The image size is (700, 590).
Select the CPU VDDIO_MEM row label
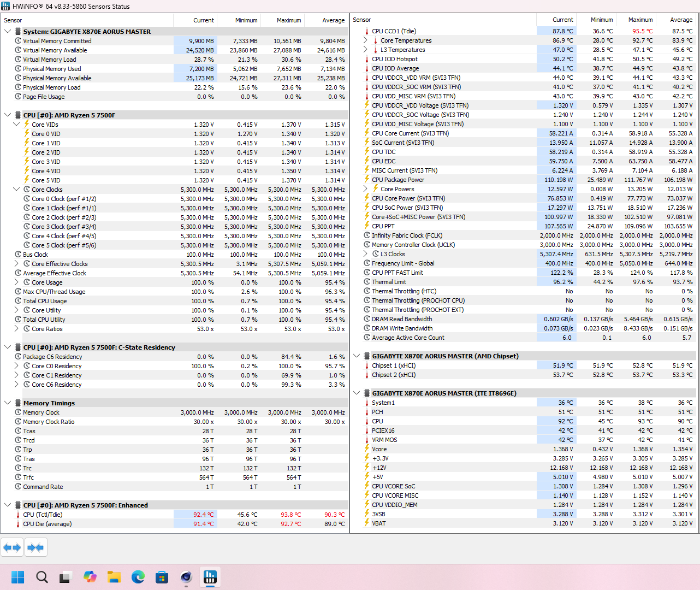395,505
